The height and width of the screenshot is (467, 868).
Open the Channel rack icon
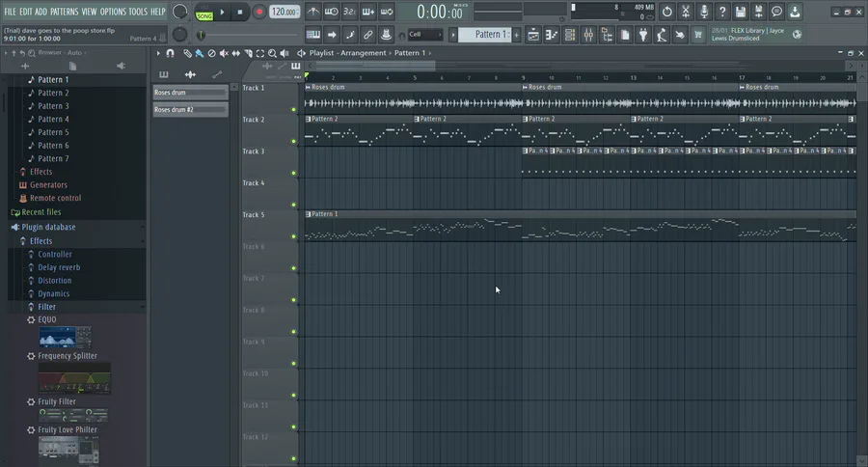570,35
